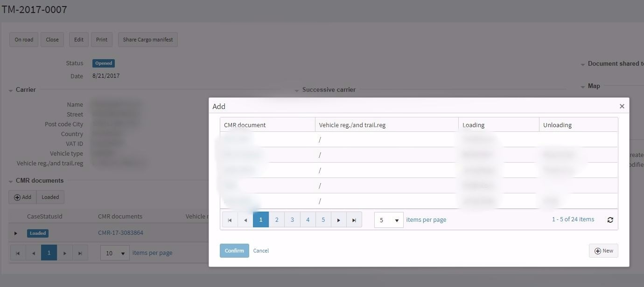Screen dimensions: 644x287
Task: Collapse the CMR documents section
Action: [x=11, y=181]
